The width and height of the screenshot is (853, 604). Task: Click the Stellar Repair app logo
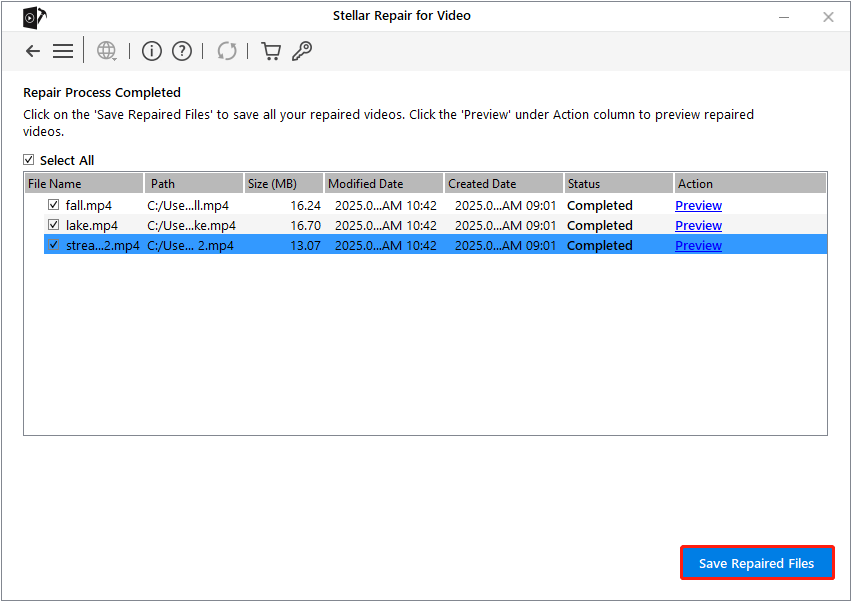(34, 17)
